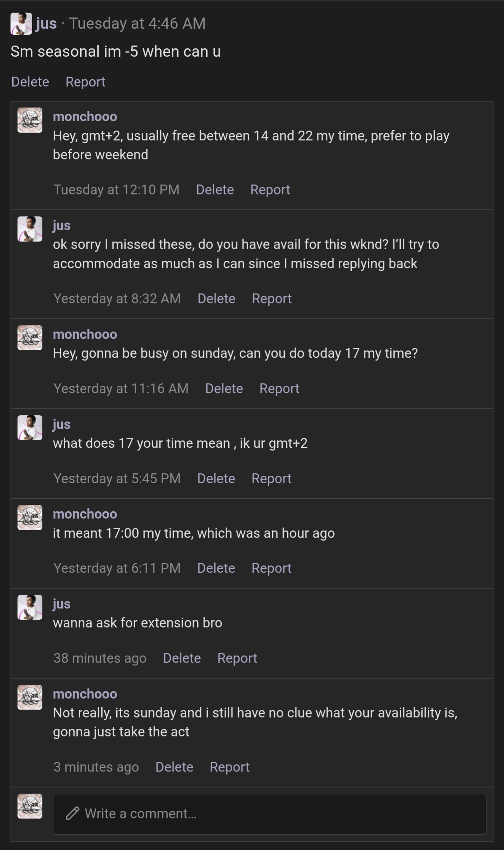Report the original post by jus

tap(85, 82)
